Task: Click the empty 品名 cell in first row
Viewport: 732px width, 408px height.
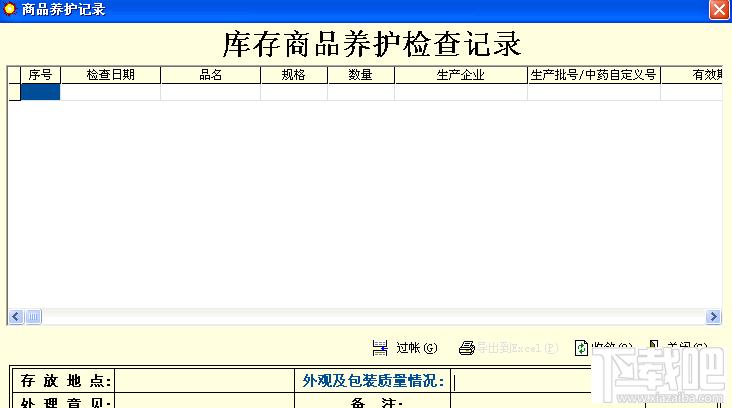Action: 211,92
